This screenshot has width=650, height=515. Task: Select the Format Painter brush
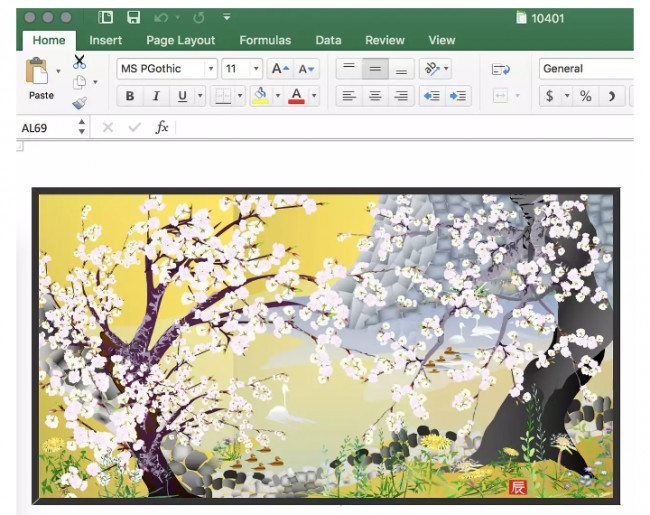pyautogui.click(x=80, y=103)
